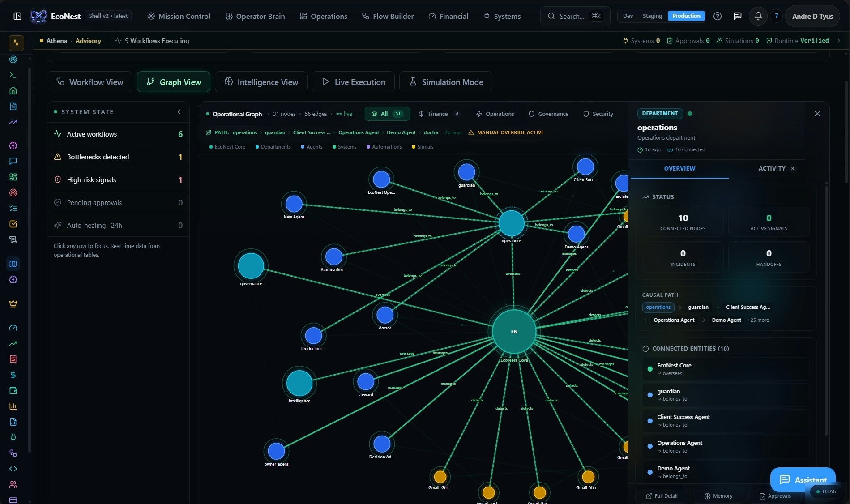This screenshot has width=850, height=504.
Task: Click the Search field
Action: [575, 16]
